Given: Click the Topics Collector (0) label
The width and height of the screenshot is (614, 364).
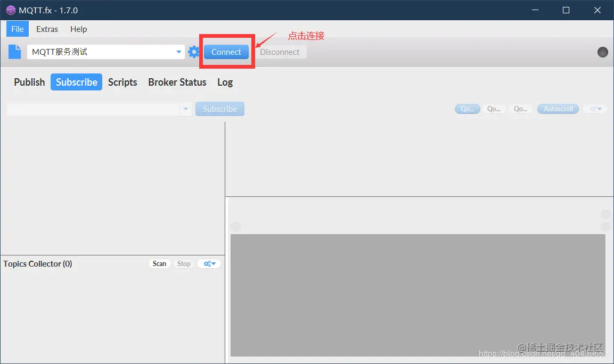Looking at the screenshot, I should tap(38, 263).
